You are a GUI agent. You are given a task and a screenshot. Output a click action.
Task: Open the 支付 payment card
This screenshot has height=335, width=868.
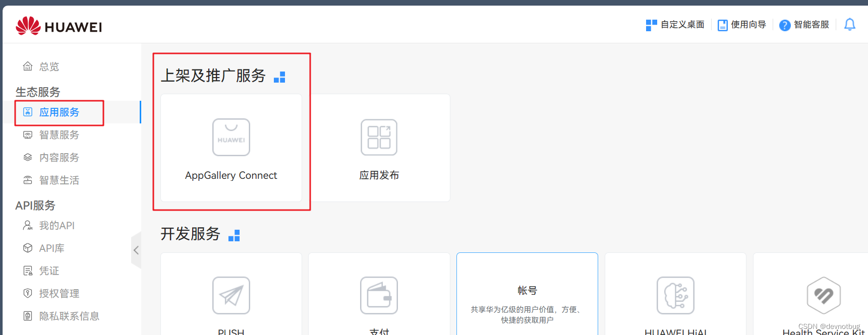click(x=379, y=294)
